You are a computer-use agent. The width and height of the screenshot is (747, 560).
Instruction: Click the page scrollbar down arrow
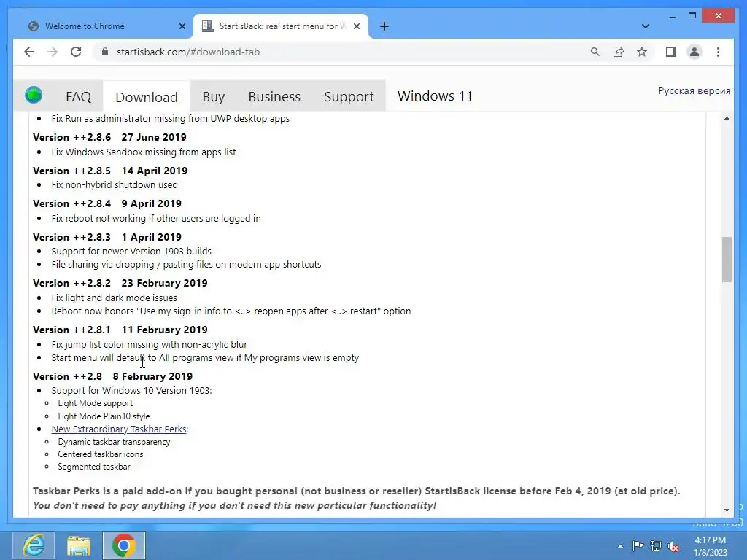pos(727,510)
